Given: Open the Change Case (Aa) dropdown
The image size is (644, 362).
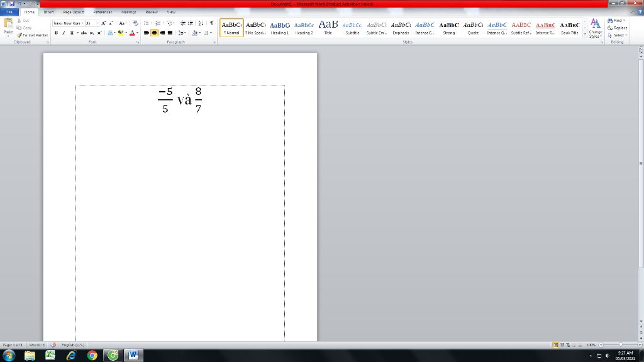Looking at the screenshot, I should coord(123,23).
